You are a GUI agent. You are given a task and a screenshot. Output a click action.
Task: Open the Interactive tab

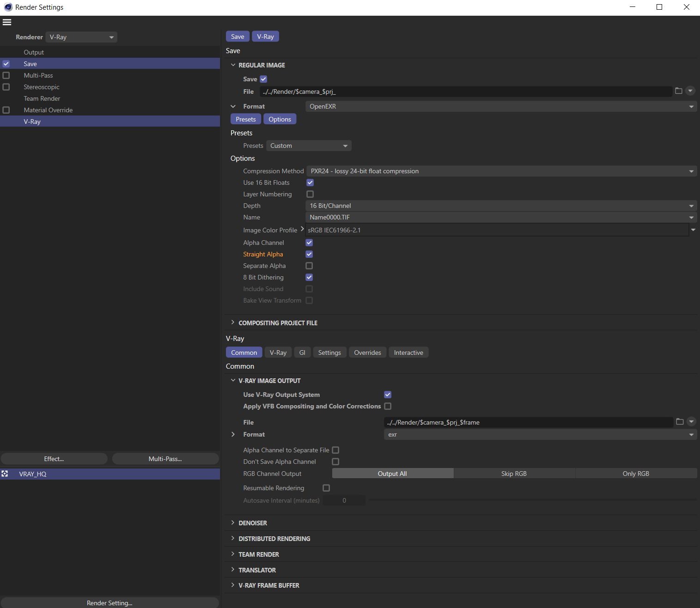pos(408,353)
